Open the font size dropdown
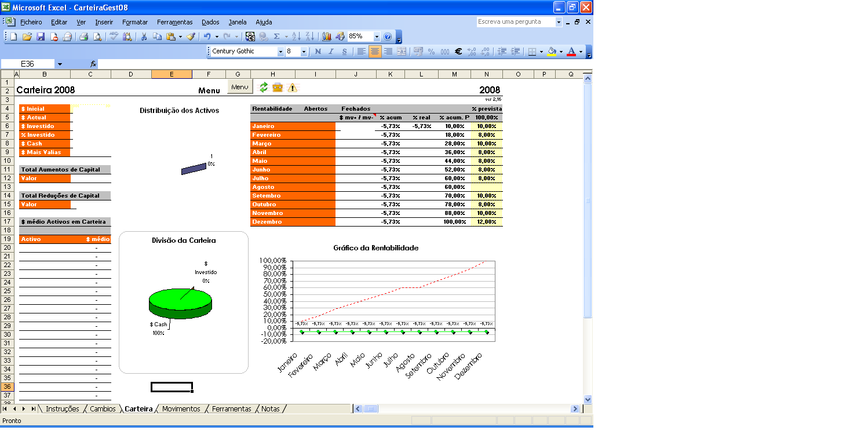The height and width of the screenshot is (445, 868). coord(305,52)
